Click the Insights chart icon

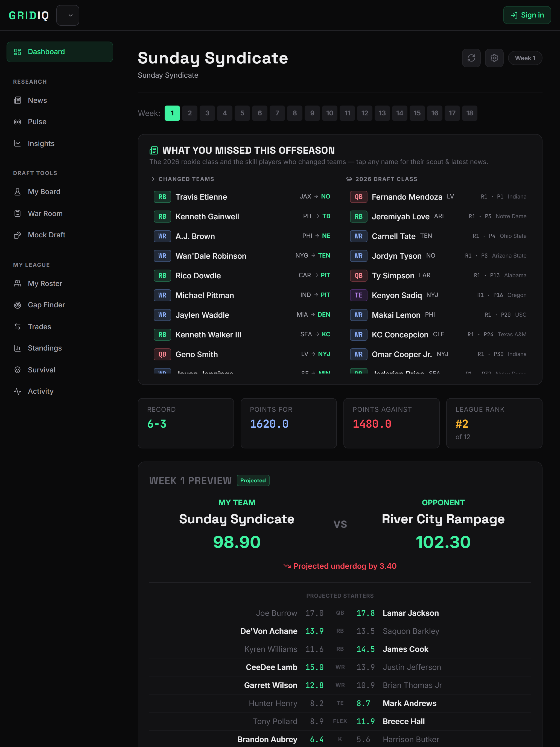click(17, 144)
